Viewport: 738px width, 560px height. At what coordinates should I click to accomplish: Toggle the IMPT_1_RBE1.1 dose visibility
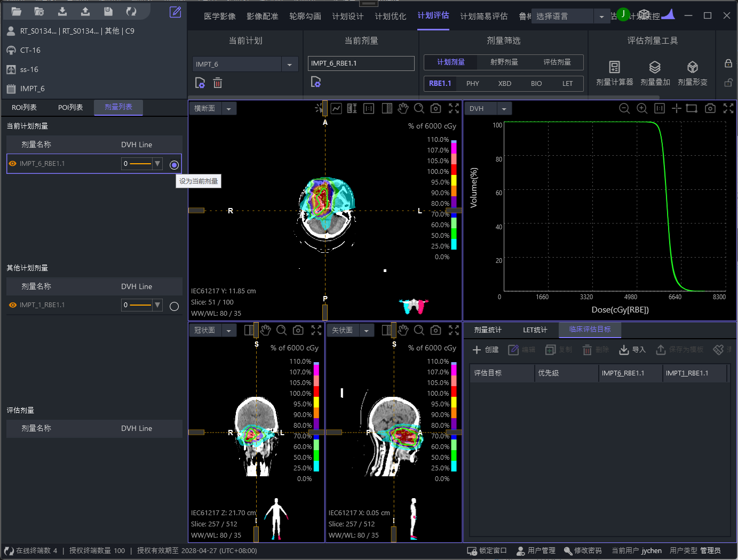coord(13,305)
